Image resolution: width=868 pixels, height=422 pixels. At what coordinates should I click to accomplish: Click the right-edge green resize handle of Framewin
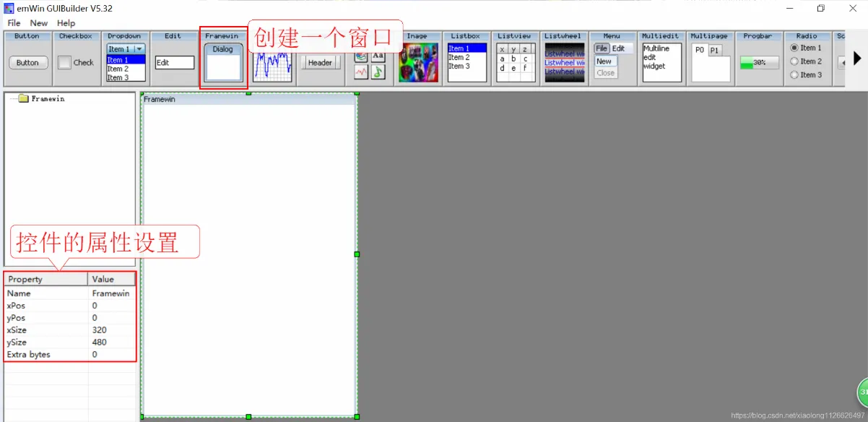[x=357, y=254]
